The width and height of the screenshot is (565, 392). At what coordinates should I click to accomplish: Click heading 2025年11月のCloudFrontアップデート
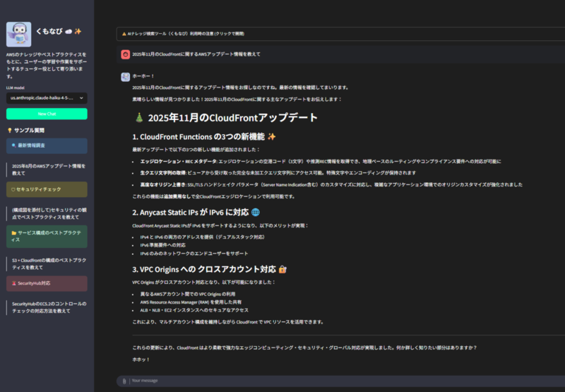(233, 117)
